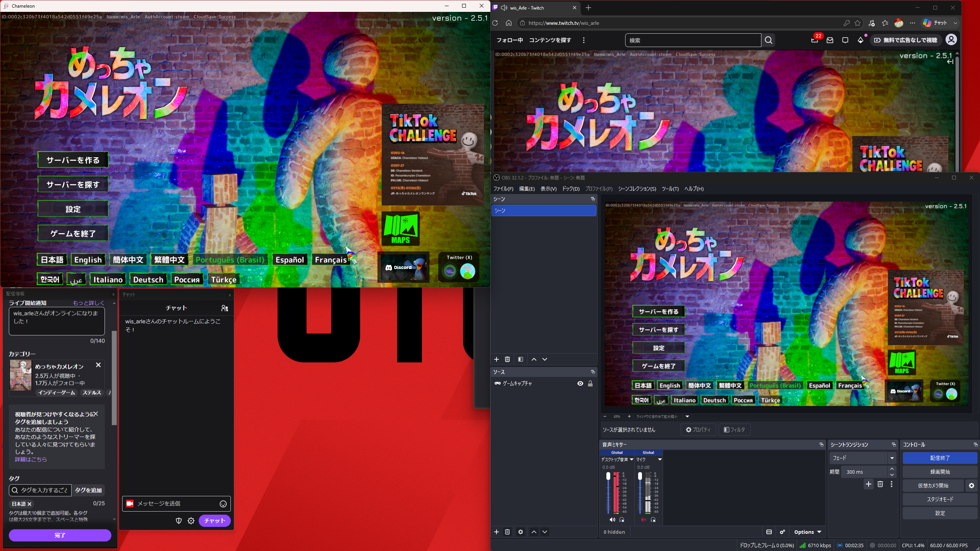Screen dimensions: 980x551
Task: Open ツール(T) menu in OBS
Action: coord(670,189)
